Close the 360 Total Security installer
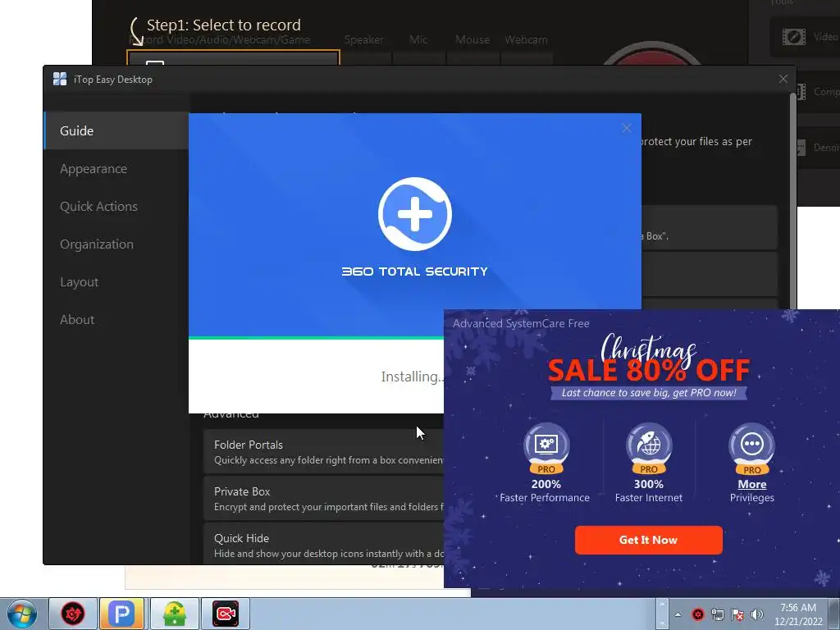Image resolution: width=840 pixels, height=630 pixels. click(626, 128)
